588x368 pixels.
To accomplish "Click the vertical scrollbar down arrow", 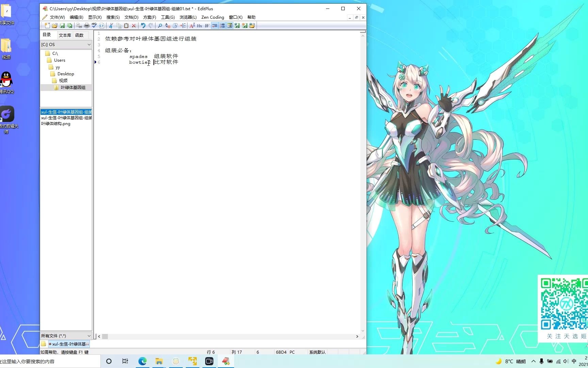I will (x=363, y=331).
